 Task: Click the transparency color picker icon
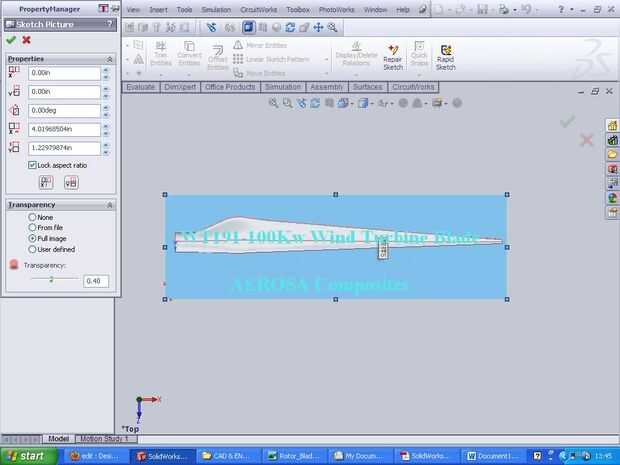[x=14, y=265]
